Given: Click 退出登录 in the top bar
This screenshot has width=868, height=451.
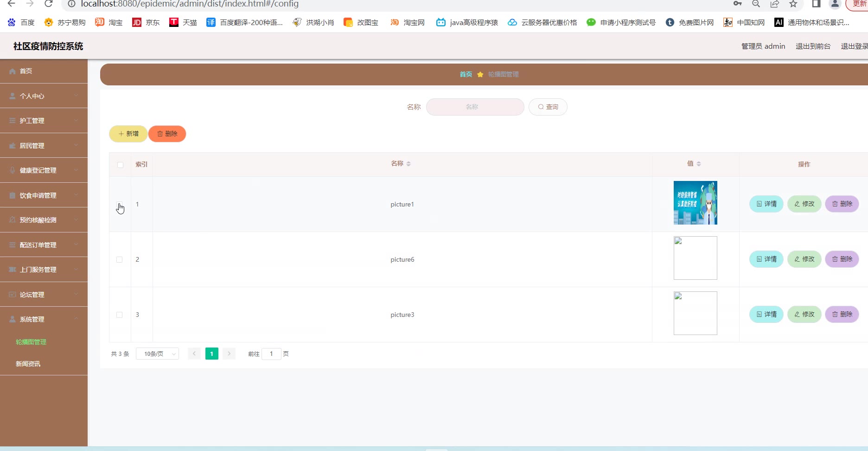Looking at the screenshot, I should click(854, 46).
